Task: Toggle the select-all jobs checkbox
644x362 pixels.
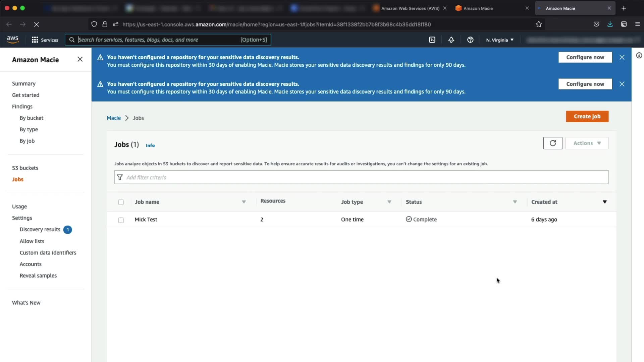Action: pyautogui.click(x=121, y=202)
